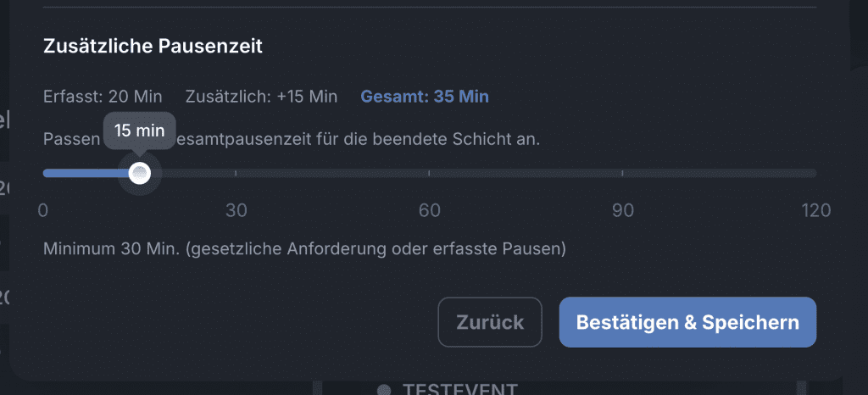868x395 pixels.
Task: Click the 30 label under the slider
Action: tap(236, 210)
